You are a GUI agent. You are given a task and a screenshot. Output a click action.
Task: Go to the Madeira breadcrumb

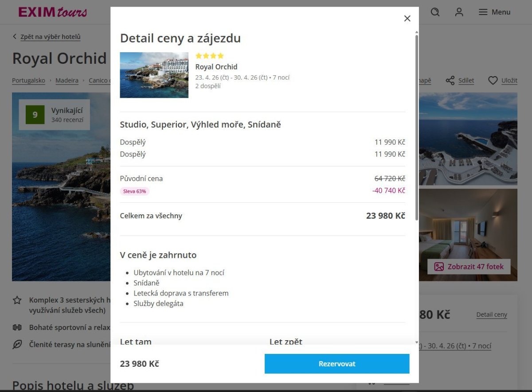click(x=67, y=81)
